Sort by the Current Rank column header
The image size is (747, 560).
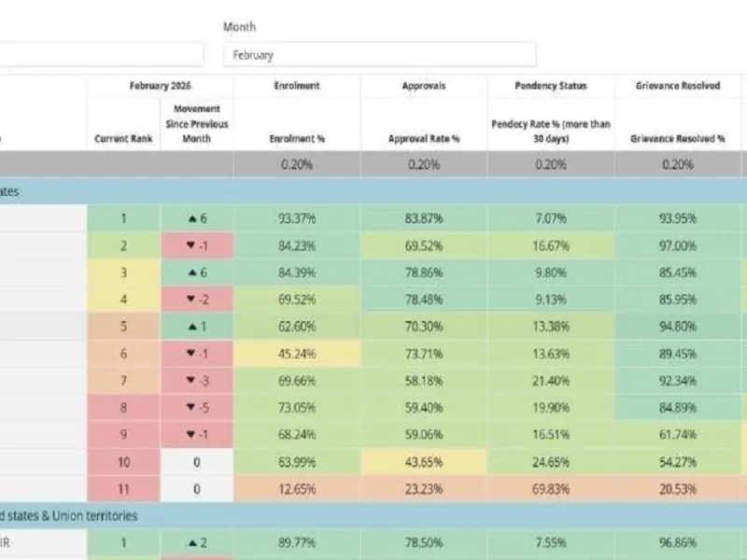coord(123,138)
